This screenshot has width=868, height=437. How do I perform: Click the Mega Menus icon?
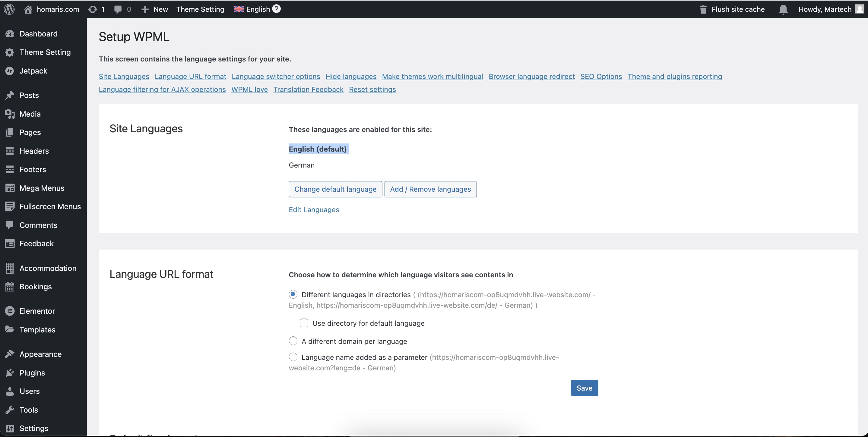pyautogui.click(x=10, y=188)
